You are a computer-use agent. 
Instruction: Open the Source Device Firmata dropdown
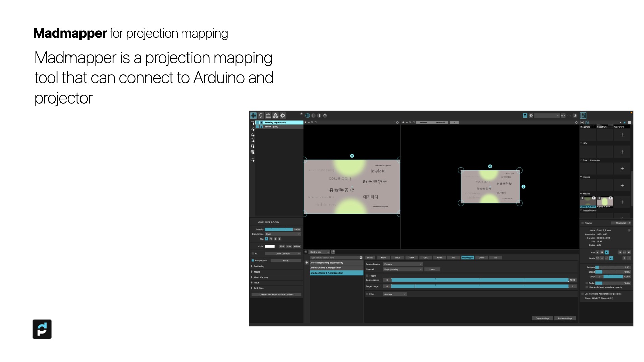coord(403,264)
